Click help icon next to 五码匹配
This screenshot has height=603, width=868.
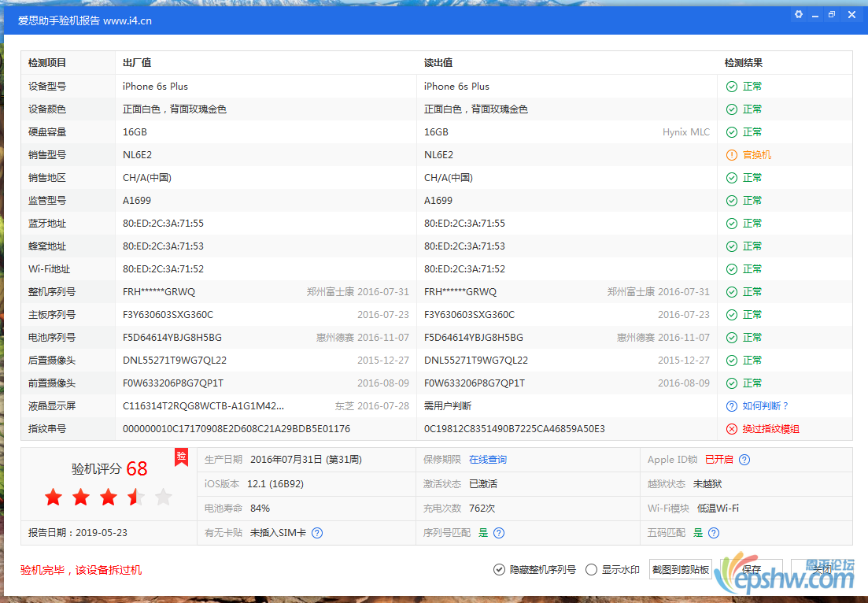click(x=714, y=533)
